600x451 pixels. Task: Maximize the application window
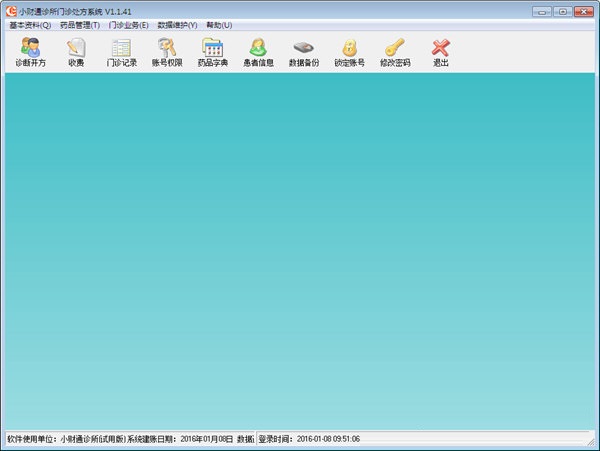click(x=562, y=12)
